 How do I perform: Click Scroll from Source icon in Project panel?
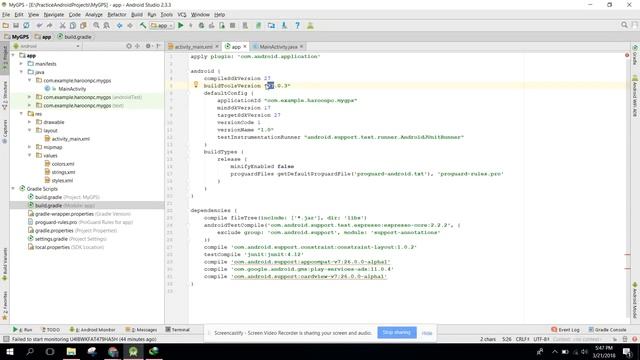129,46
